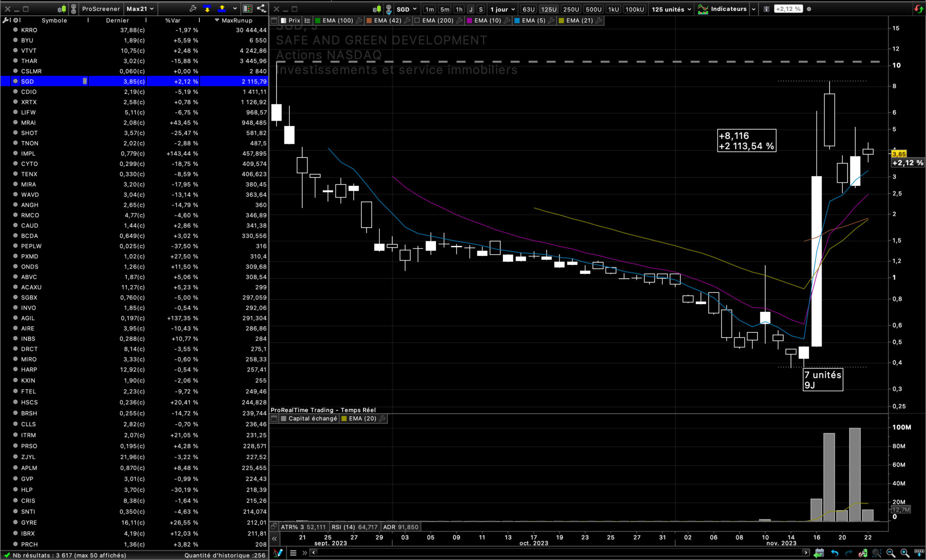Image resolution: width=926 pixels, height=560 pixels.
Task: Click the calendar date navigation icon
Action: [x=819, y=552]
